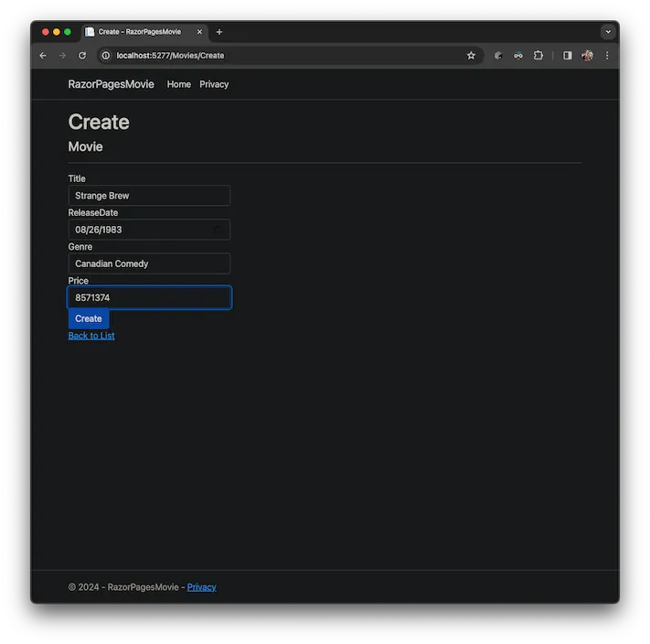Go to Home in the navbar
Viewport: 650px width, 644px height.
[179, 84]
